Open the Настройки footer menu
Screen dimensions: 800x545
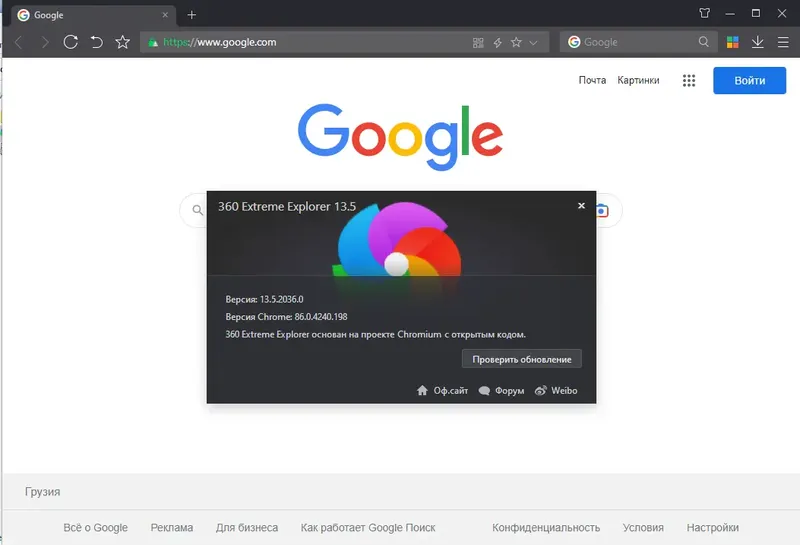tap(712, 528)
